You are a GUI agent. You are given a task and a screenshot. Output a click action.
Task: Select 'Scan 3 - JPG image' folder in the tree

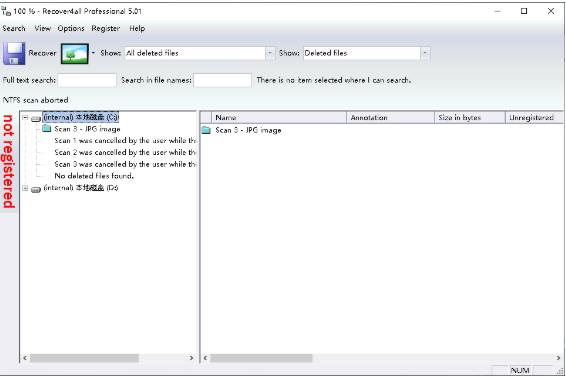click(x=87, y=129)
